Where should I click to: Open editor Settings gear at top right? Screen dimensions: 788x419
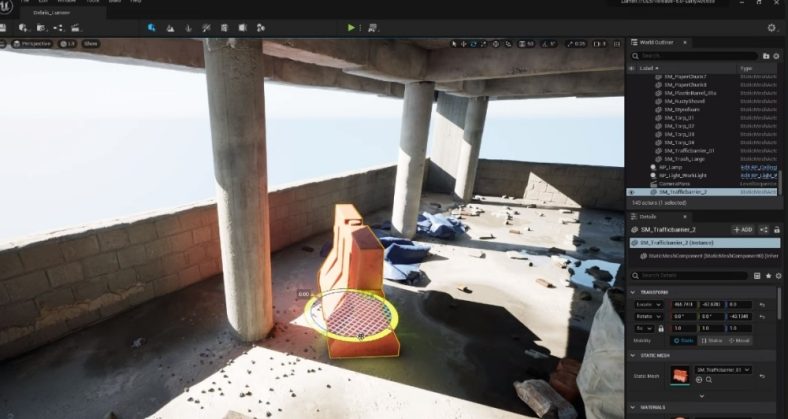[771, 28]
